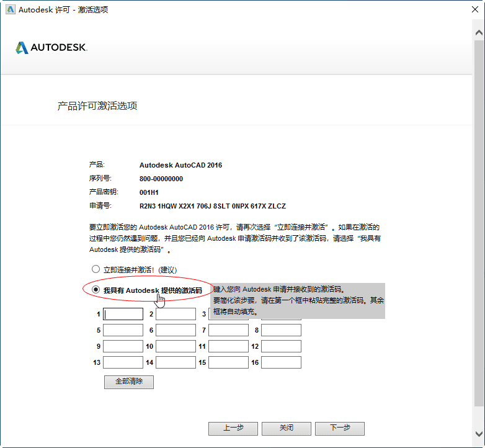Click the serial number 800-00000000
This screenshot has height=448, width=485.
[x=161, y=179]
